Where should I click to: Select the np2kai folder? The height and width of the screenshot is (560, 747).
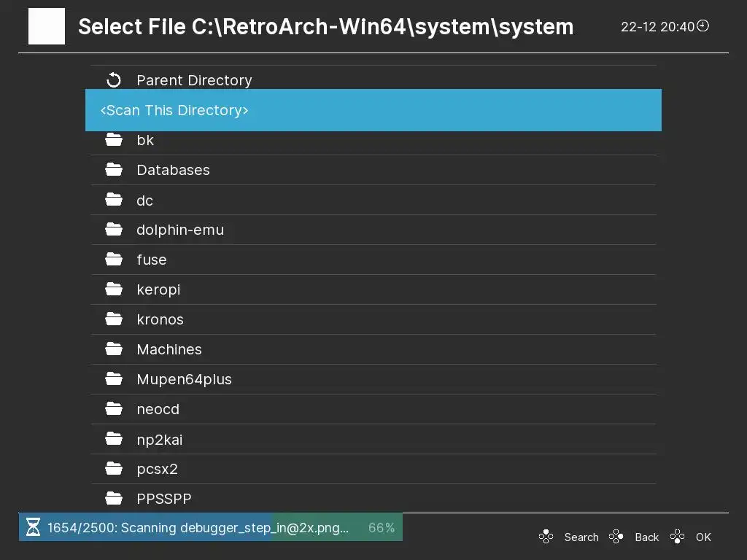pyautogui.click(x=159, y=440)
